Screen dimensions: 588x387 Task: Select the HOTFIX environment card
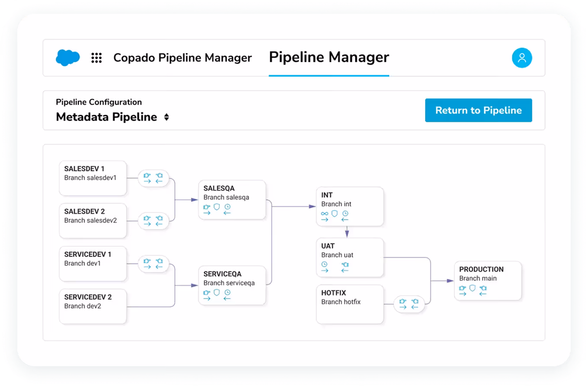pos(350,304)
